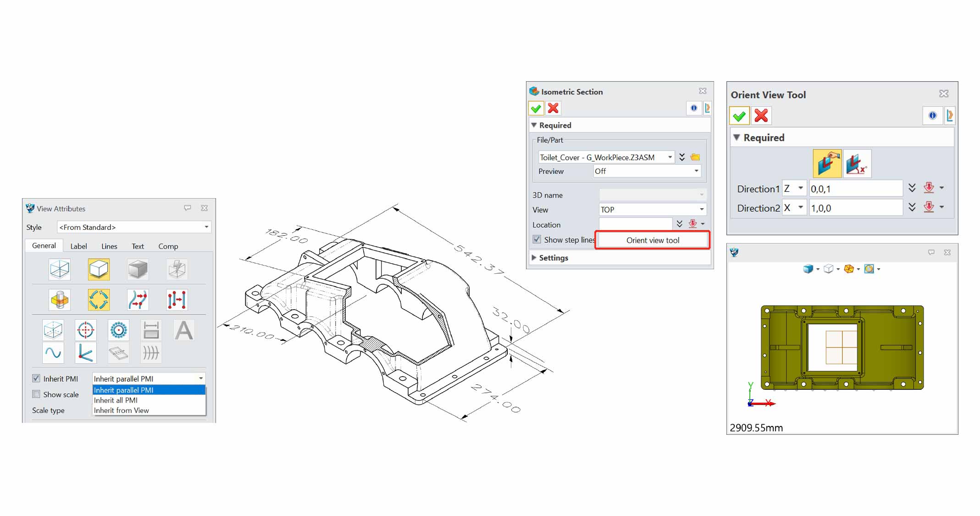Click the sine wave curve icon
The image size is (980, 516).
pos(53,353)
